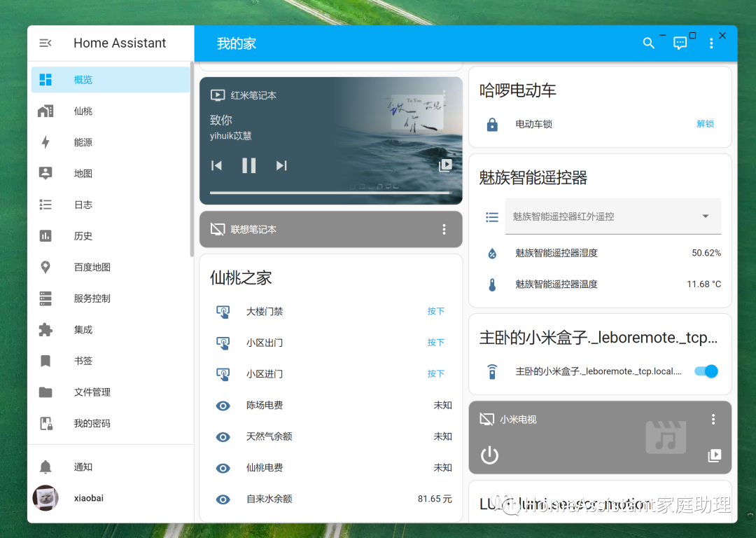Open 小米电视 three-dot menu
The height and width of the screenshot is (538, 756).
tap(713, 420)
